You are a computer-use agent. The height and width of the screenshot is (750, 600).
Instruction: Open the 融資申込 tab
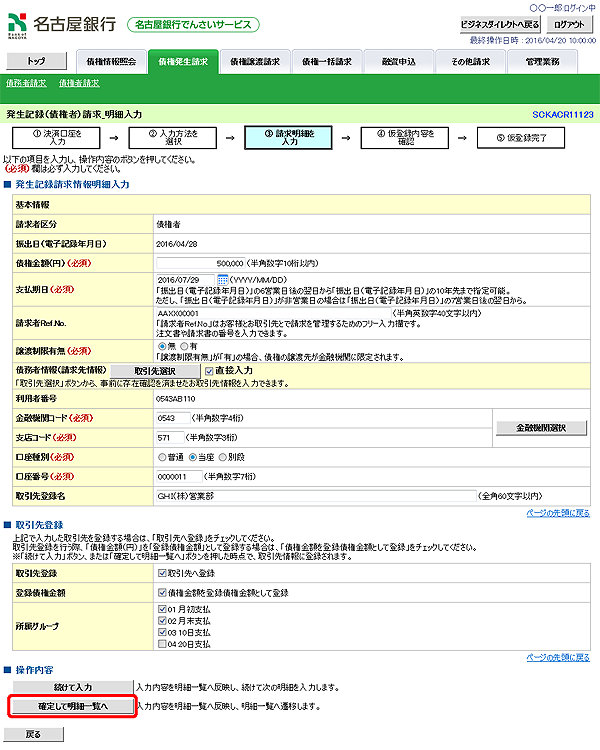[x=399, y=62]
